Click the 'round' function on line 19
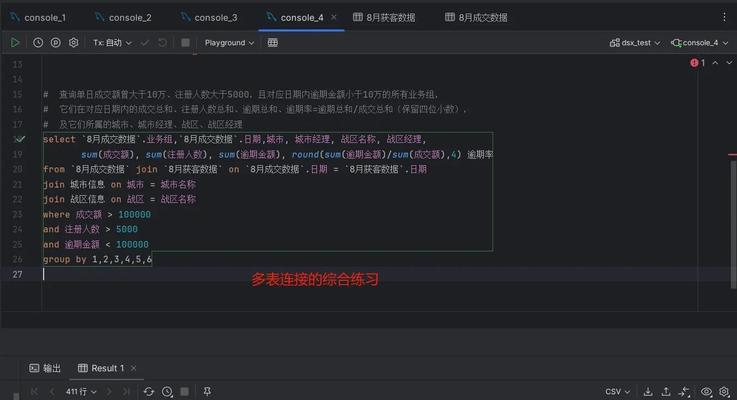The image size is (737, 400). 306,154
